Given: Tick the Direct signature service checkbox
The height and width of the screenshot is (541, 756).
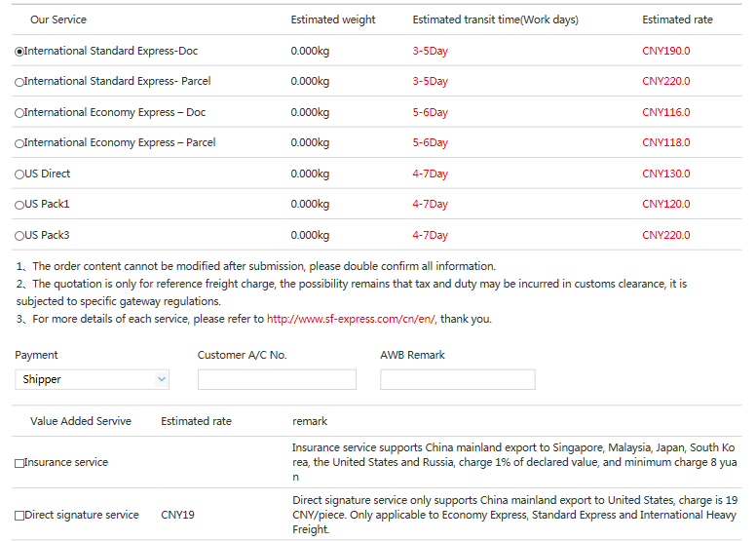Looking at the screenshot, I should point(19,516).
